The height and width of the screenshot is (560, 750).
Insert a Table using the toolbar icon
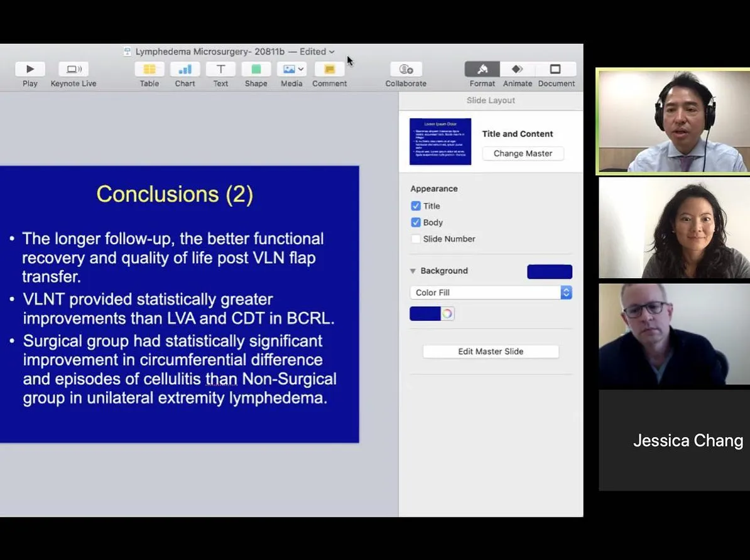(149, 70)
